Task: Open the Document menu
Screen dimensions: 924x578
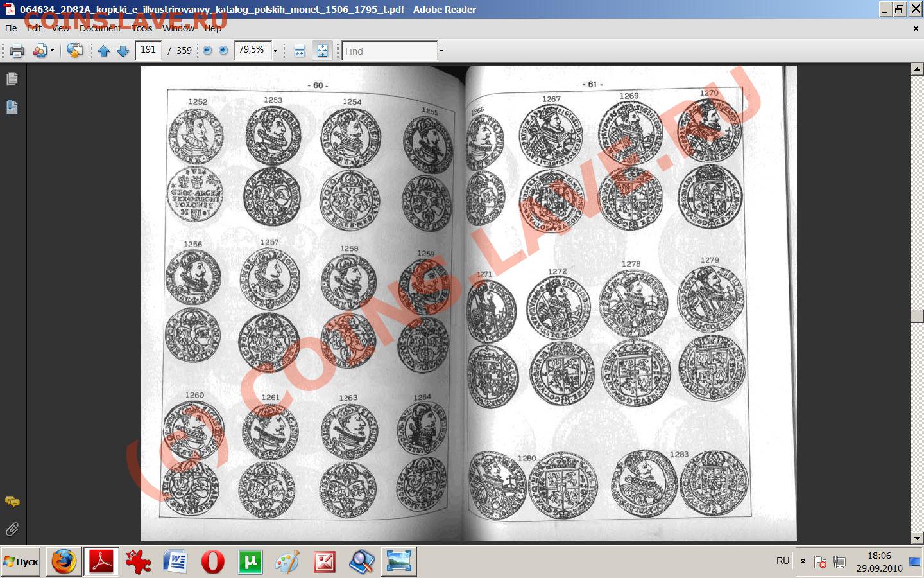Action: pyautogui.click(x=100, y=28)
